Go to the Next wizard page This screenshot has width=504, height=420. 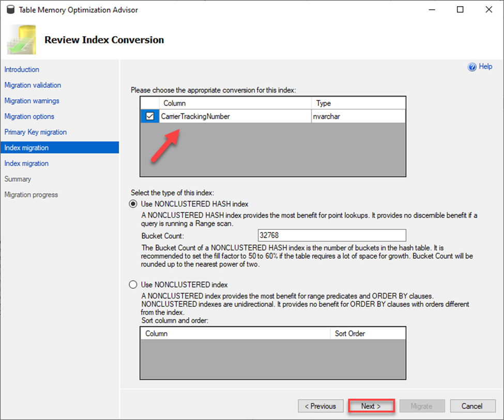point(371,406)
